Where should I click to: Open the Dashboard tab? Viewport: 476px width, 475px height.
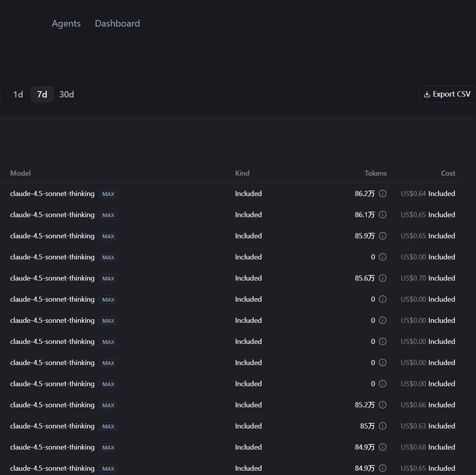(x=117, y=23)
